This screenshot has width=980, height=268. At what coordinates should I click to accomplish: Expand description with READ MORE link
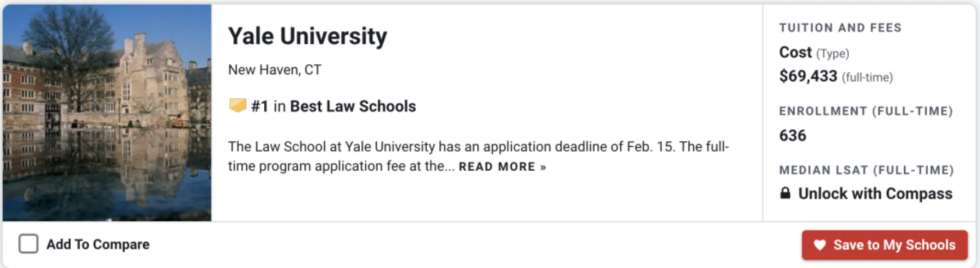502,167
